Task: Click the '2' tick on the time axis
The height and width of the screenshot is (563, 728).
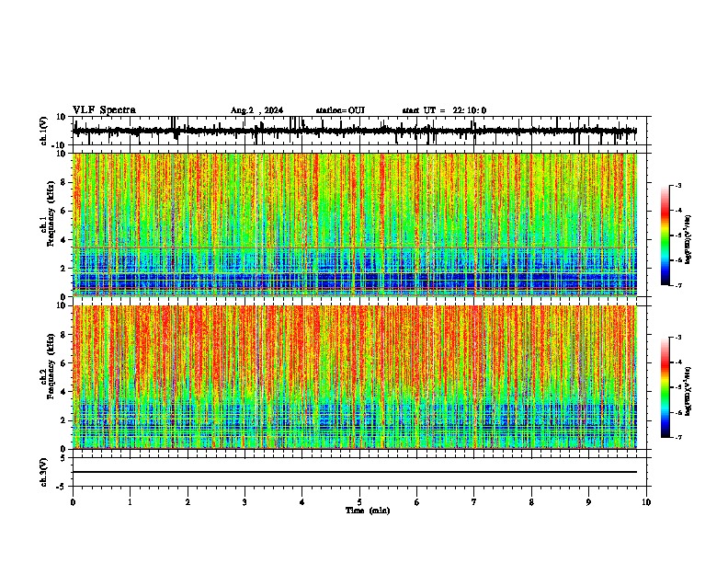Action: 188,502
